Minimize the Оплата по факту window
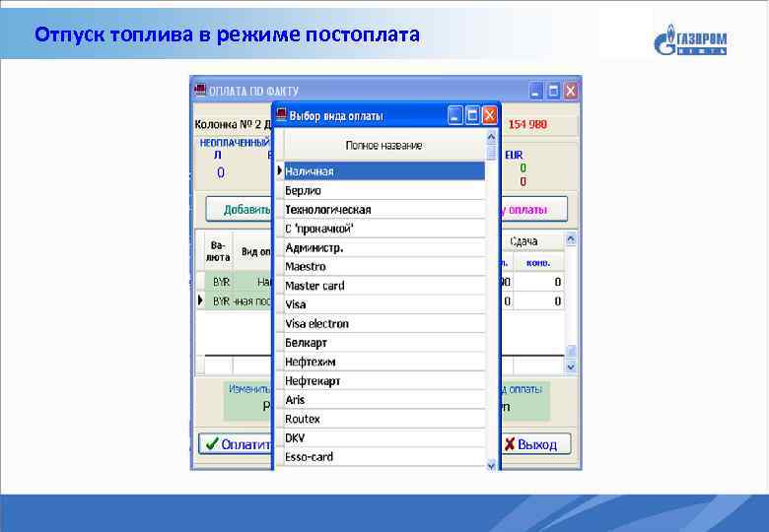Image resolution: width=769 pixels, height=532 pixels. 536,91
